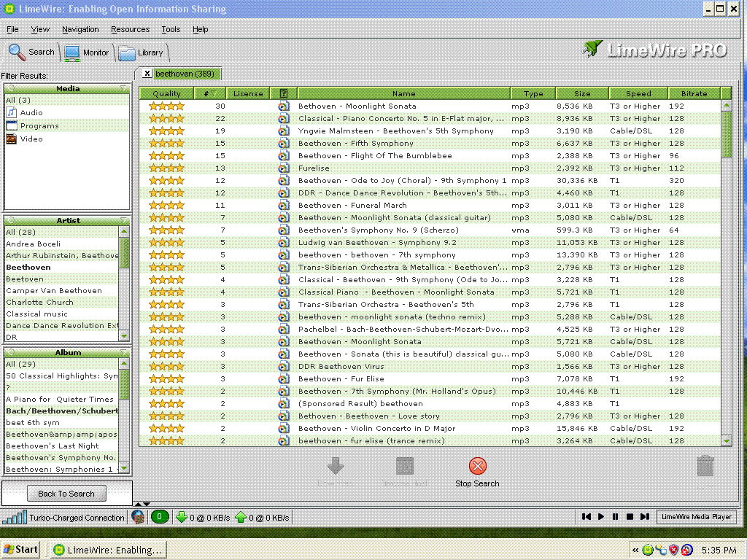The image size is (747, 560).
Task: Filter results by Audio media type
Action: tap(66, 112)
